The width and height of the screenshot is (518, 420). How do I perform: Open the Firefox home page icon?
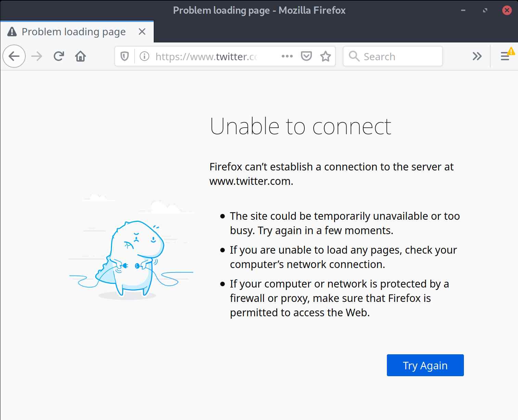pyautogui.click(x=80, y=56)
